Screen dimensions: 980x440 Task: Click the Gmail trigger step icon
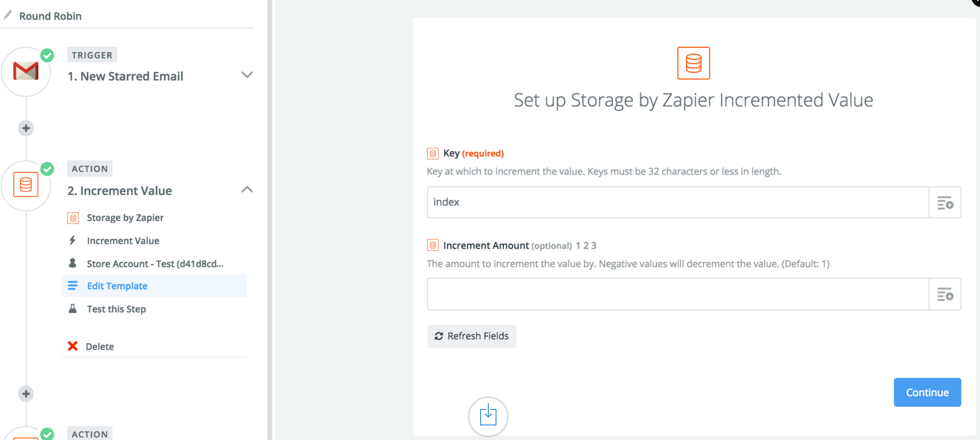[26, 71]
